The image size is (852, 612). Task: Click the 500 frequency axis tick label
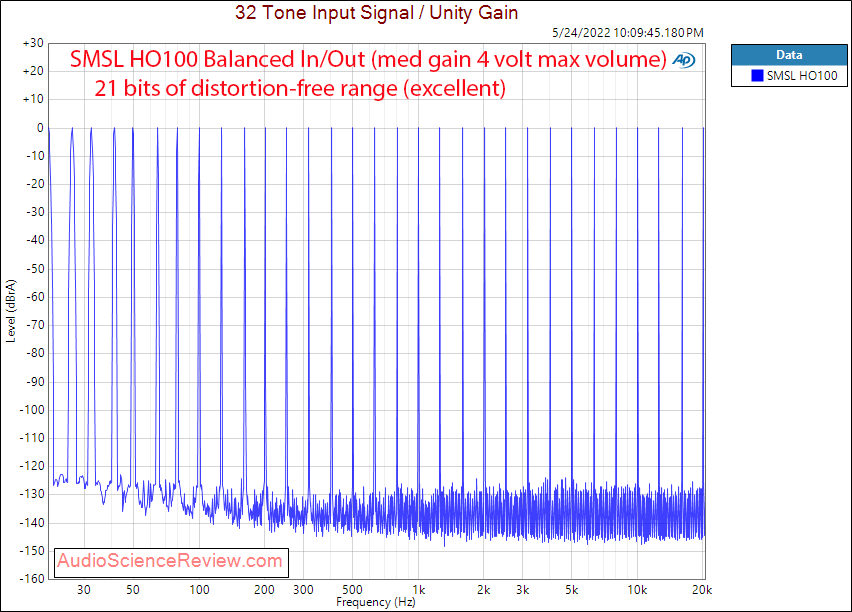(352, 590)
